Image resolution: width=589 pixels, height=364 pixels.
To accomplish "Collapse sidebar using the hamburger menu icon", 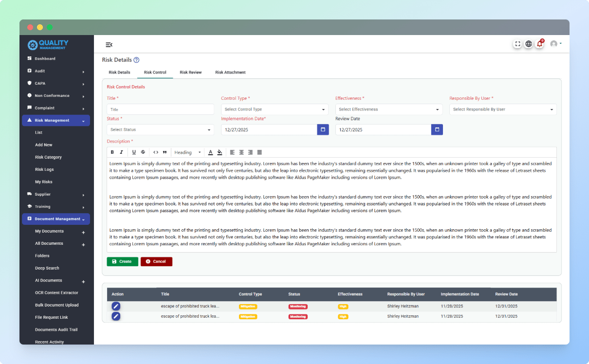I will 109,45.
